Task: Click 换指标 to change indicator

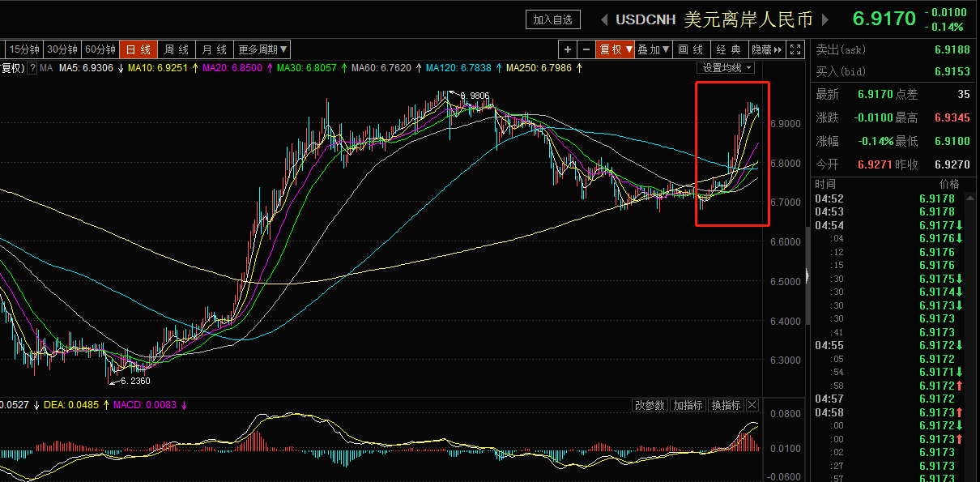Action: pos(725,405)
